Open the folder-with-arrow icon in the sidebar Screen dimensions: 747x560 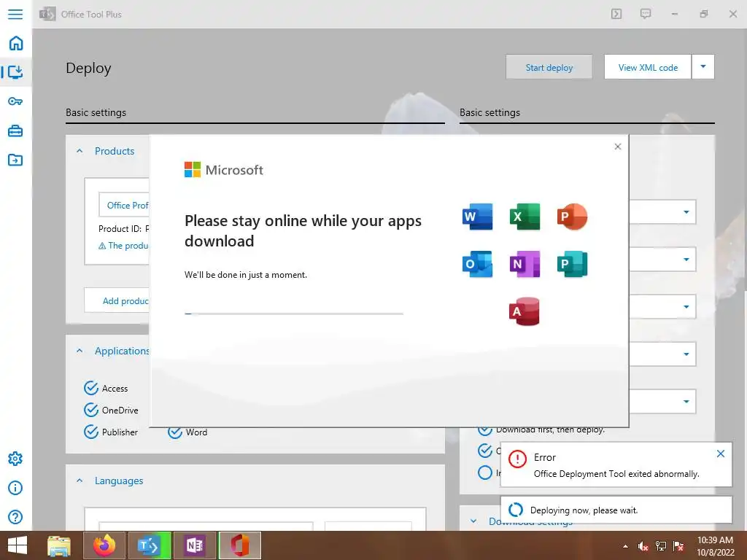coord(15,160)
